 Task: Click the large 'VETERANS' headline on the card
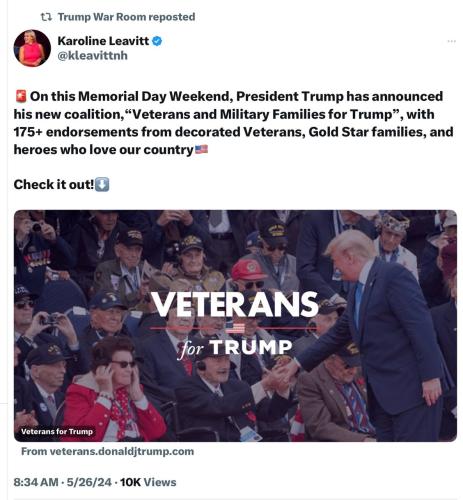[235, 304]
